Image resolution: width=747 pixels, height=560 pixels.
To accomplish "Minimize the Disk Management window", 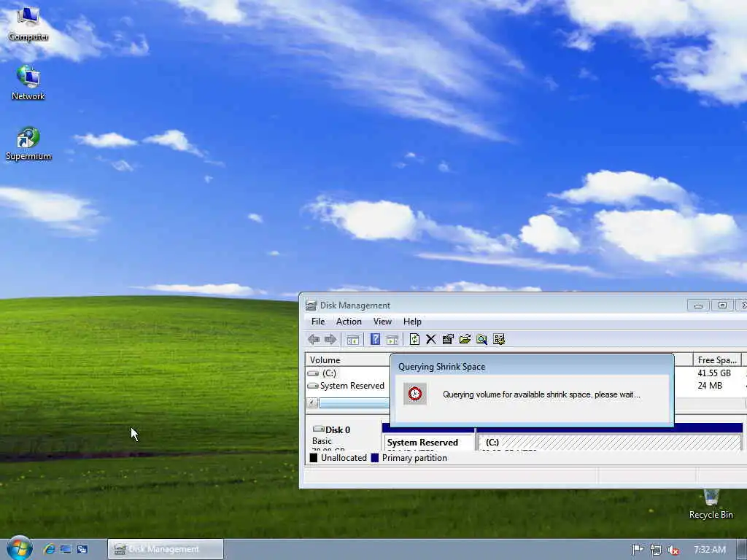I will pyautogui.click(x=698, y=306).
